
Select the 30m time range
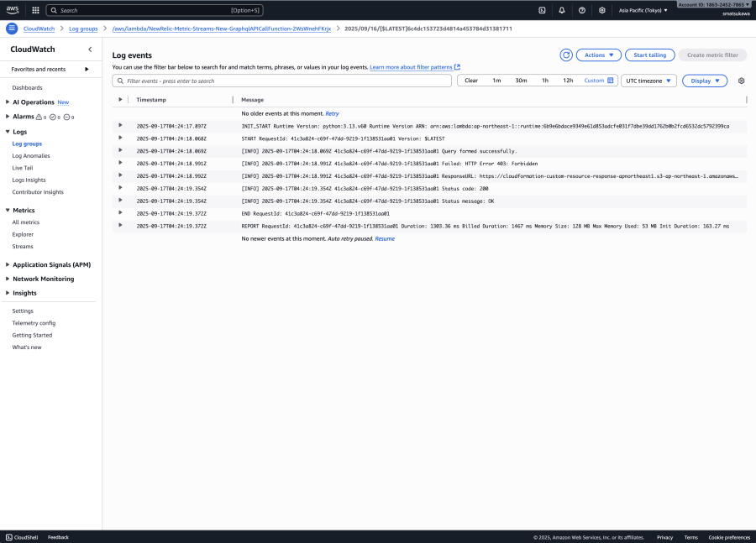click(521, 81)
